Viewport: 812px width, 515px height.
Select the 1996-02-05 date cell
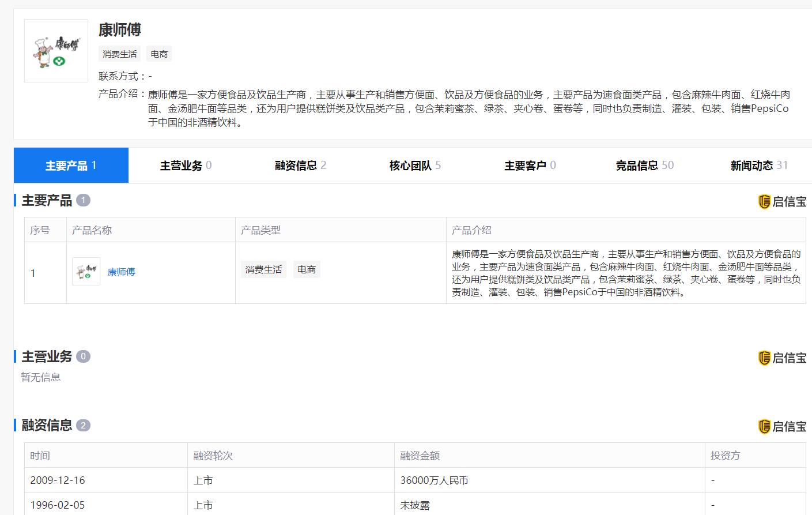pyautogui.click(x=106, y=505)
